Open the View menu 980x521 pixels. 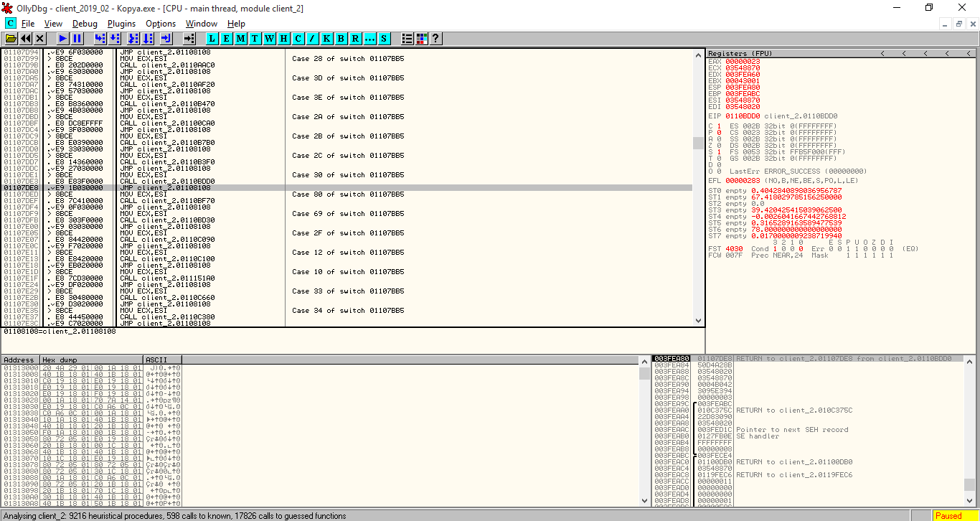coord(53,24)
